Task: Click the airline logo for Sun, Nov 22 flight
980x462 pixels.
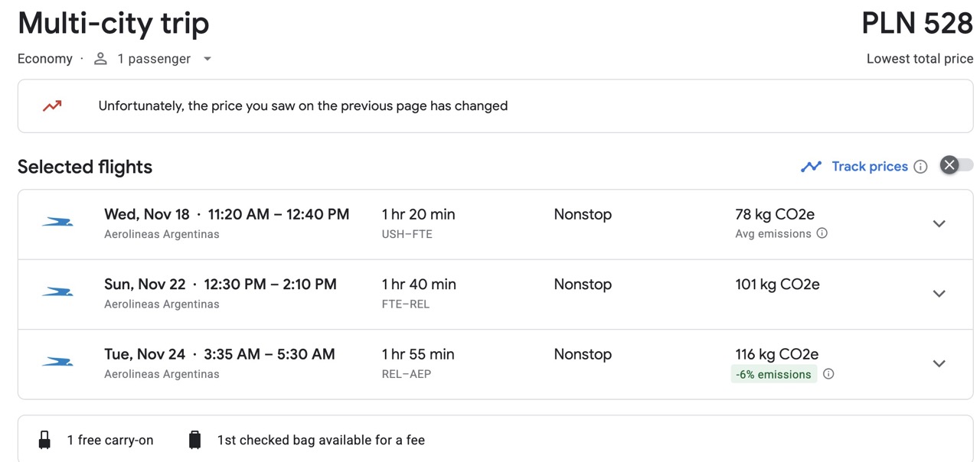Action: 57,292
